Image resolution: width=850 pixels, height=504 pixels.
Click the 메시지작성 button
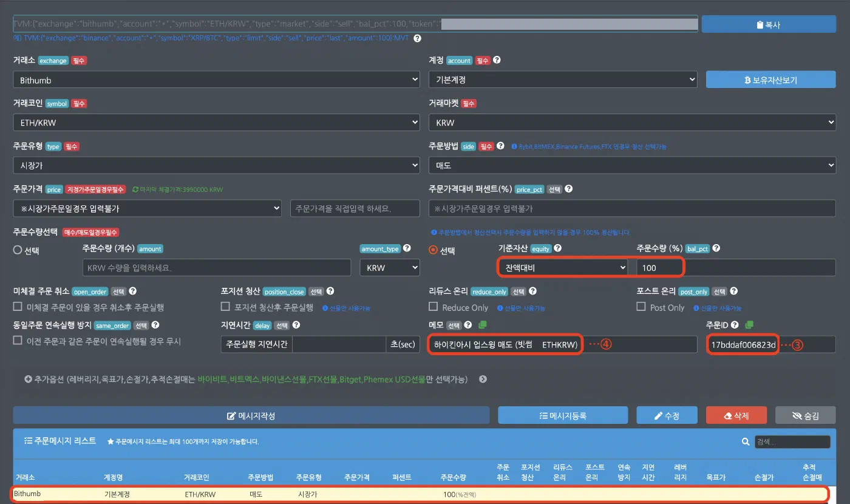(x=251, y=415)
